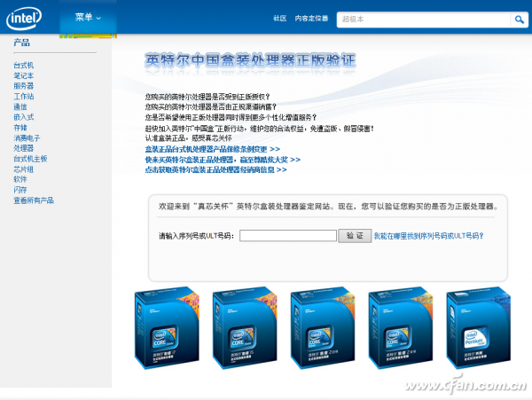Click the 验证 button

coord(355,235)
